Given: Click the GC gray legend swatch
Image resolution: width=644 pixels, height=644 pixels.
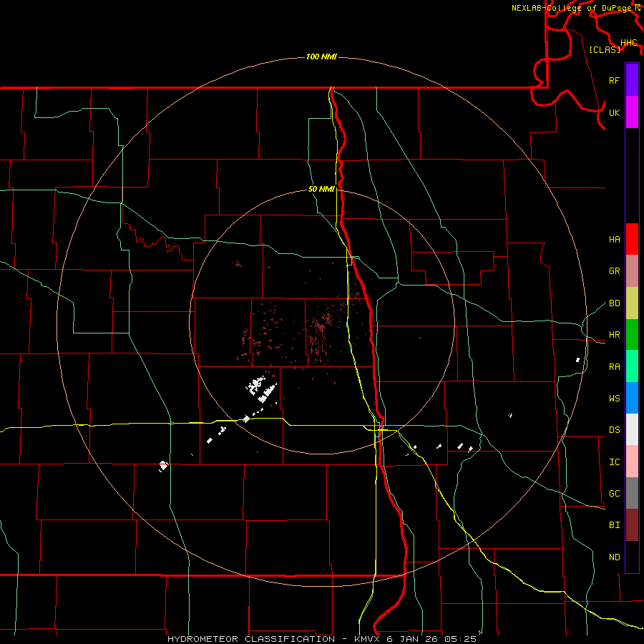Looking at the screenshot, I should pos(632,493).
